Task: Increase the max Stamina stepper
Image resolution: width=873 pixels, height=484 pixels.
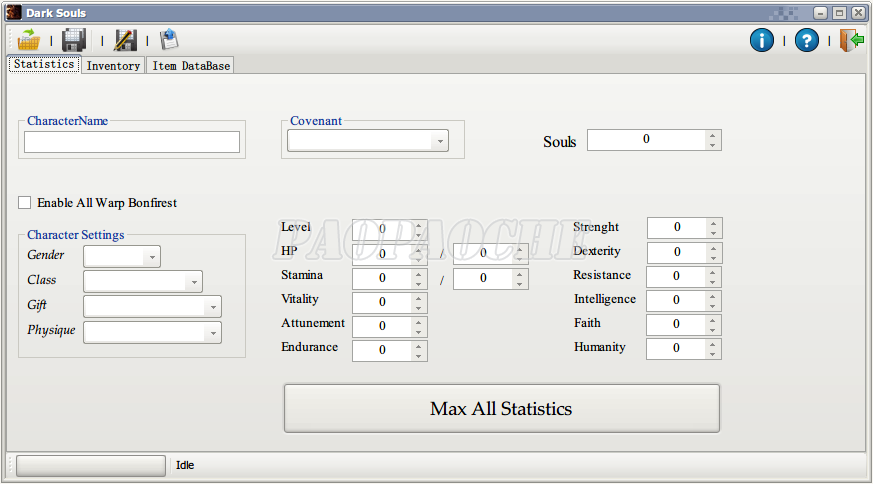Action: [x=519, y=273]
